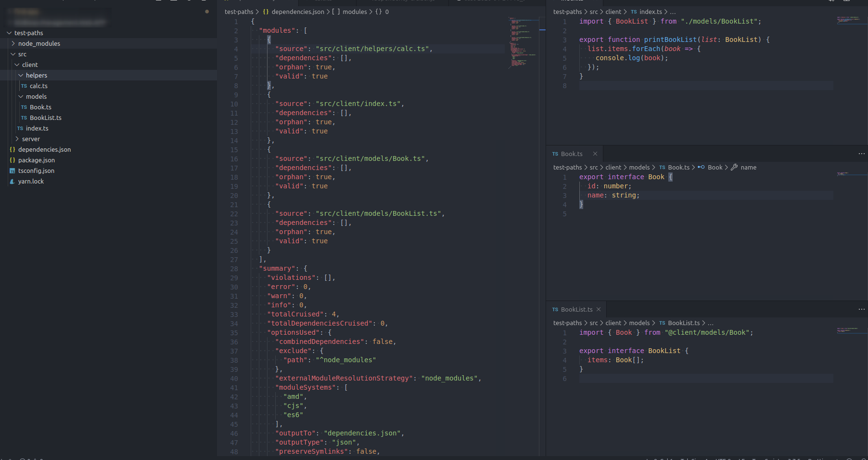Screen dimensions: 868x460
Task: Click the tsconfig.json file icon in explorer
Action: click(x=12, y=171)
